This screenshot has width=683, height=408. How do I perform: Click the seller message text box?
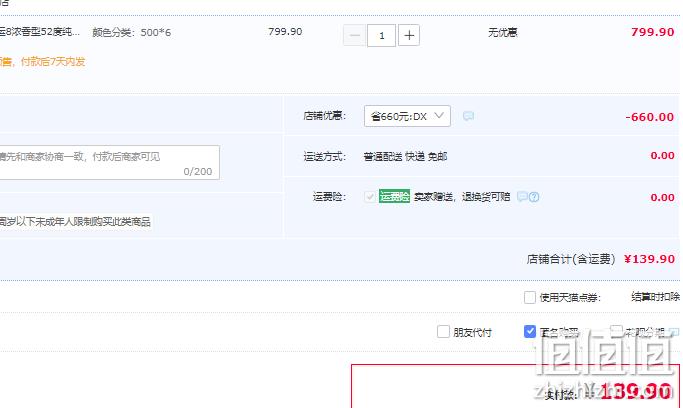[109, 162]
